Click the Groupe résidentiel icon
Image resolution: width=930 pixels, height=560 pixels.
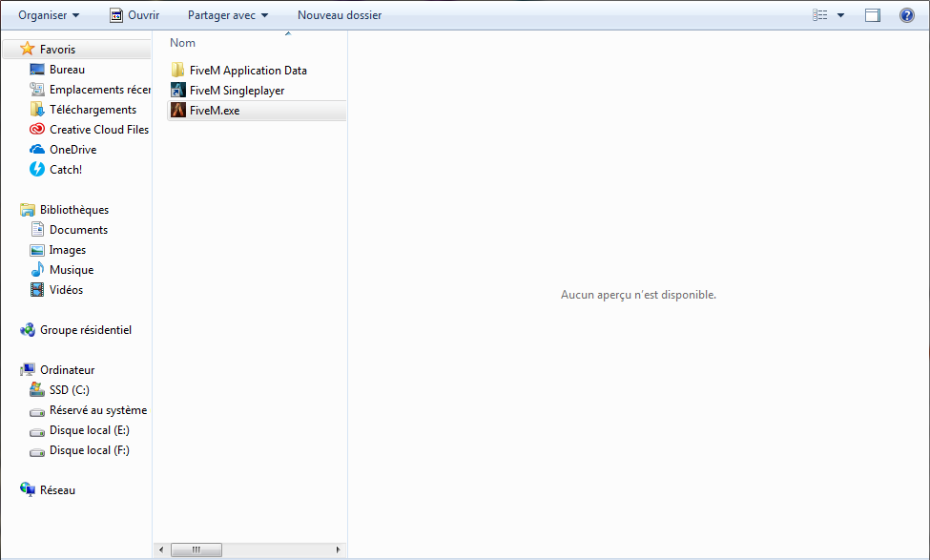28,330
